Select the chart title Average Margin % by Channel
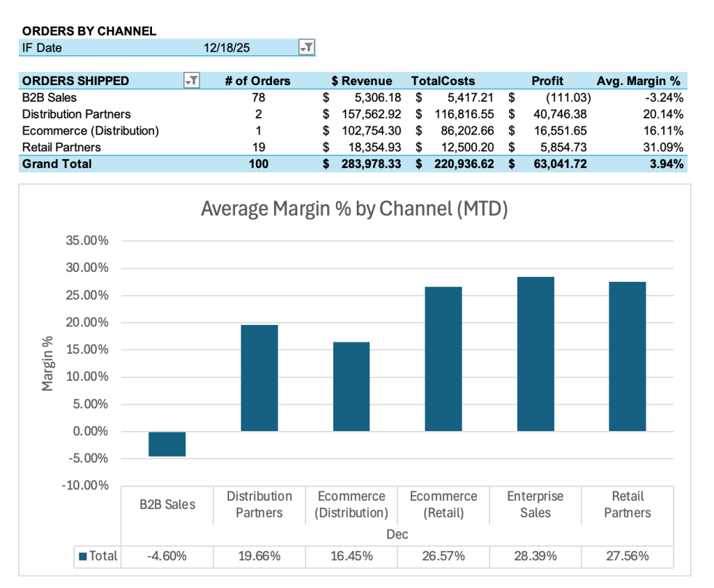The width and height of the screenshot is (714, 588). click(354, 209)
